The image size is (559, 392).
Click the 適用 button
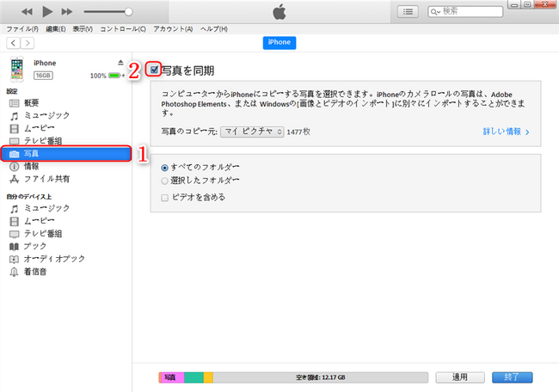460,377
